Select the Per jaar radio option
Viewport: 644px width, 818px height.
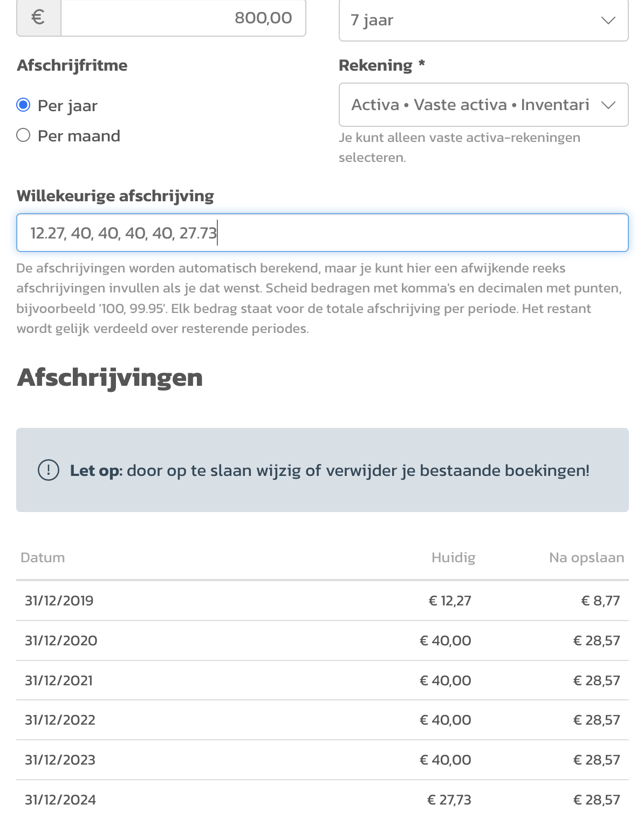pyautogui.click(x=23, y=105)
